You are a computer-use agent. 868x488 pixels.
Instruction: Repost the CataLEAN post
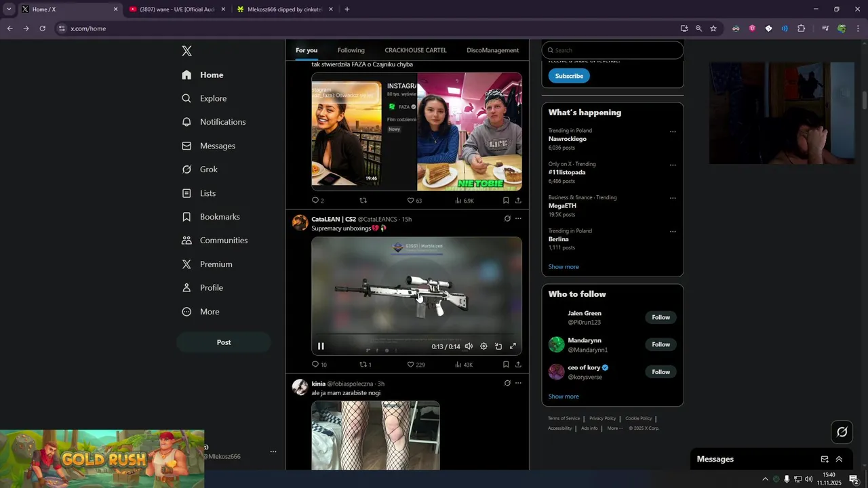[363, 365]
